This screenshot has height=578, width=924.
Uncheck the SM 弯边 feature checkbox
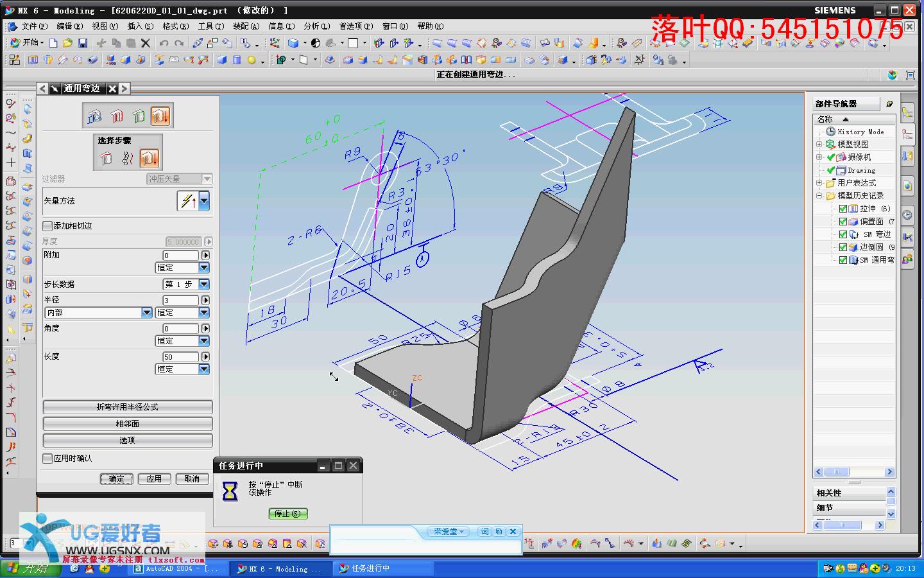tap(843, 234)
